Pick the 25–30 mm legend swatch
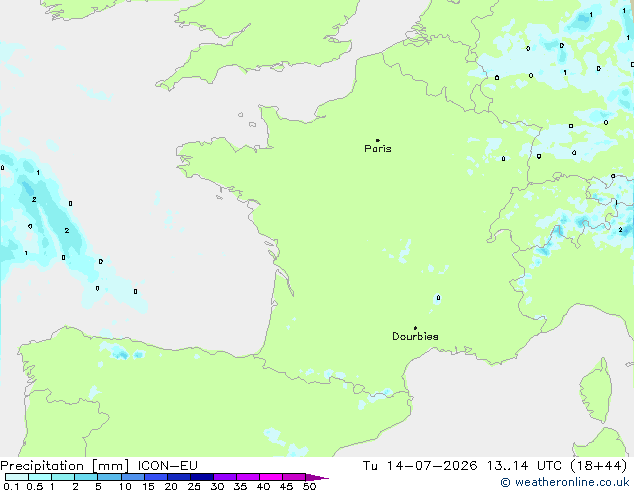634x490 pixels. tap(202, 477)
